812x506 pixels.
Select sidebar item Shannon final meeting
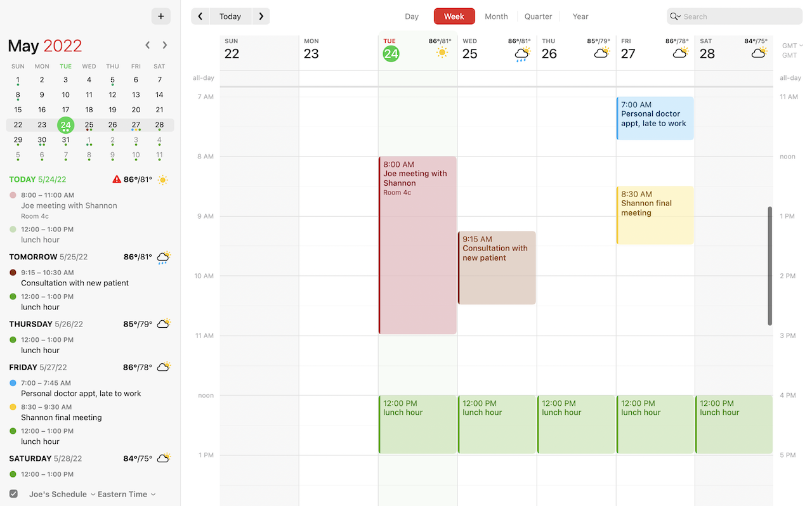(62, 417)
